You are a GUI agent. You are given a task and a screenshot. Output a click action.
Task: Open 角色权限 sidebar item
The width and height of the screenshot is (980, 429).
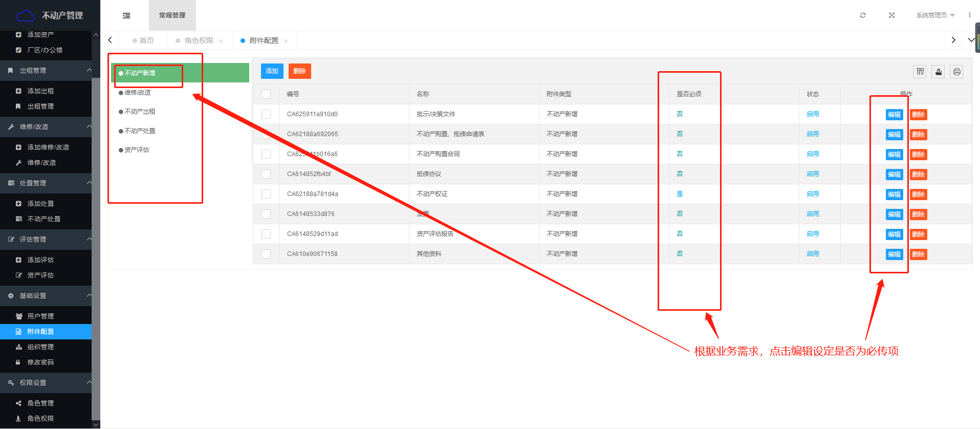pyautogui.click(x=46, y=419)
